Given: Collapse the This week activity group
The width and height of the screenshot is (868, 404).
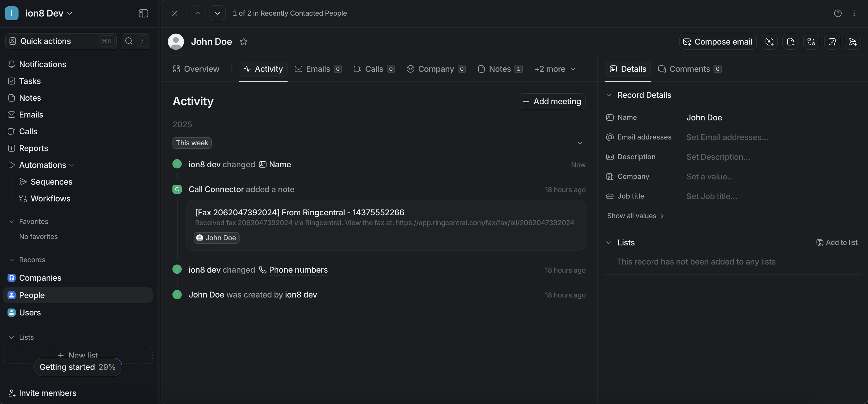Looking at the screenshot, I should [x=580, y=143].
